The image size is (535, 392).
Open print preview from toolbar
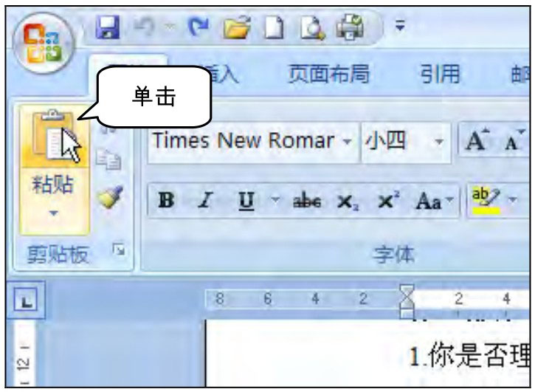point(312,27)
